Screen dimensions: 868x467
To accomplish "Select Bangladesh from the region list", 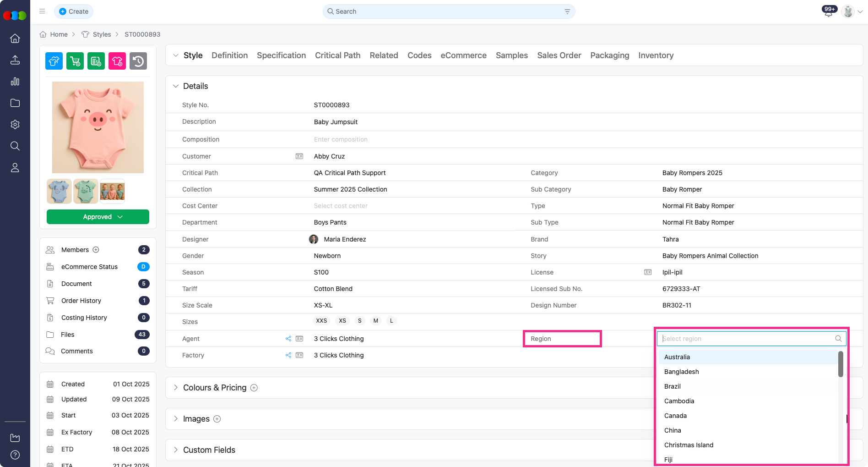I will (681, 372).
